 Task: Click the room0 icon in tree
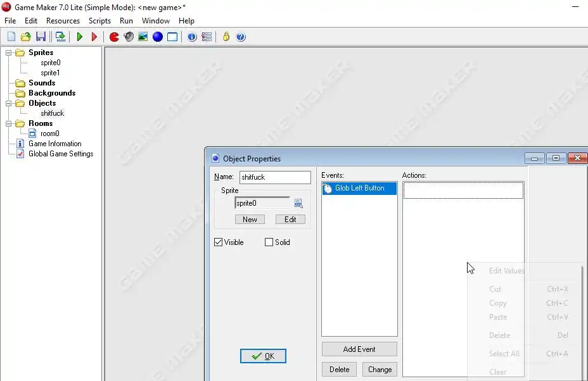tap(32, 134)
